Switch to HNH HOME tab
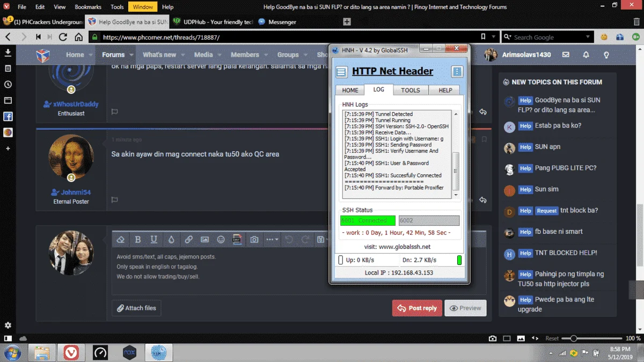 click(x=350, y=90)
